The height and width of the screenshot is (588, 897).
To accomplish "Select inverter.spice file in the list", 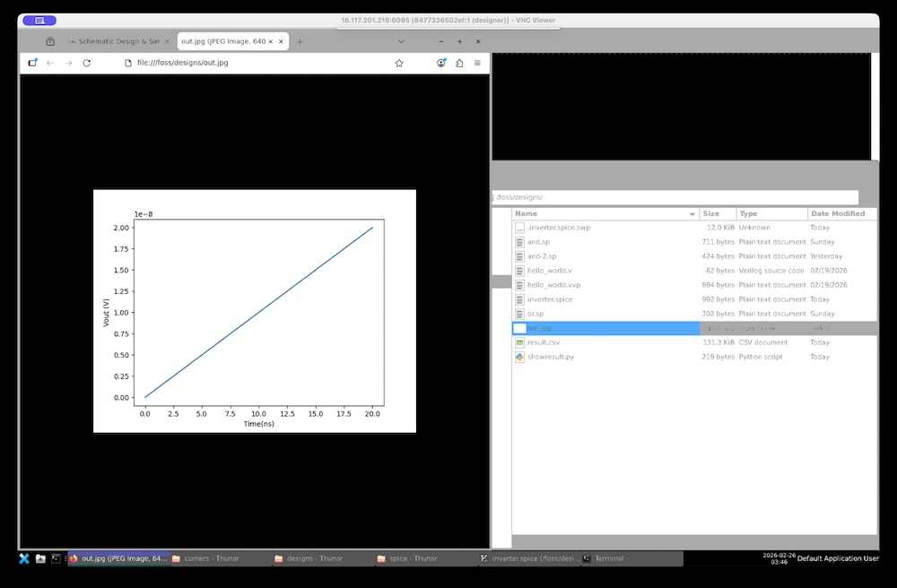I will tap(549, 299).
